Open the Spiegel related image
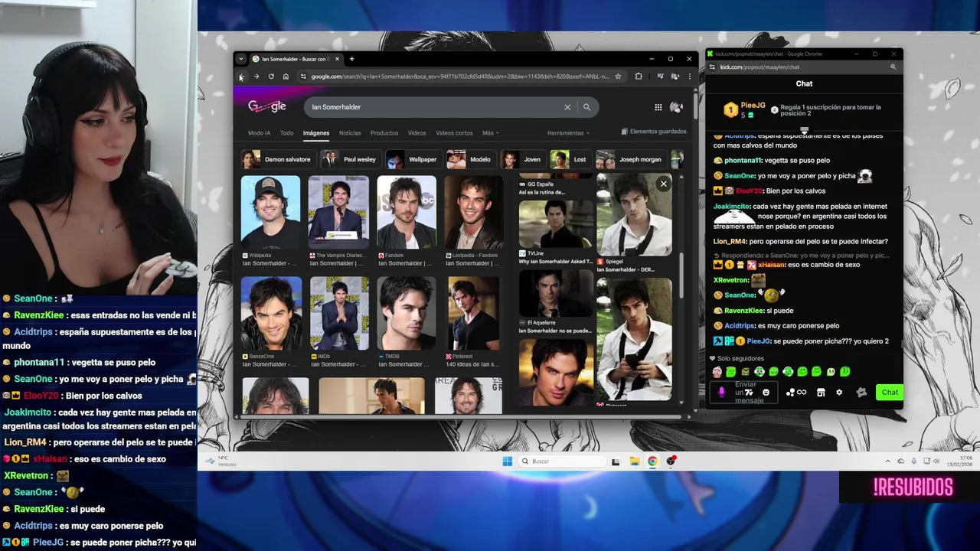Screen dimensions: 980x551 [634, 214]
